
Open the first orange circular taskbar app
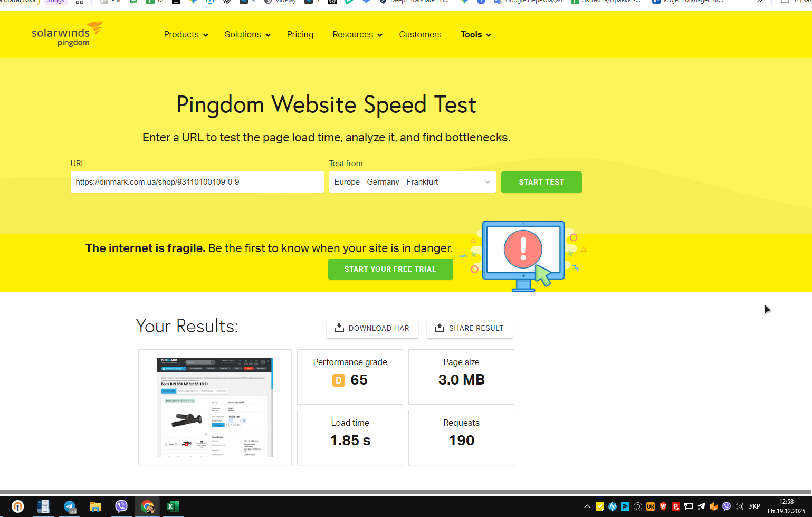point(18,506)
